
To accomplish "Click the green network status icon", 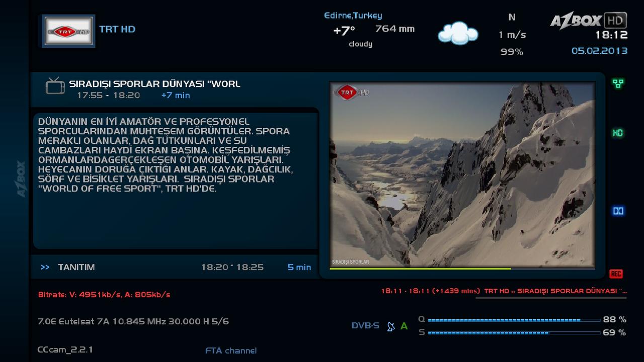I will pos(618,83).
